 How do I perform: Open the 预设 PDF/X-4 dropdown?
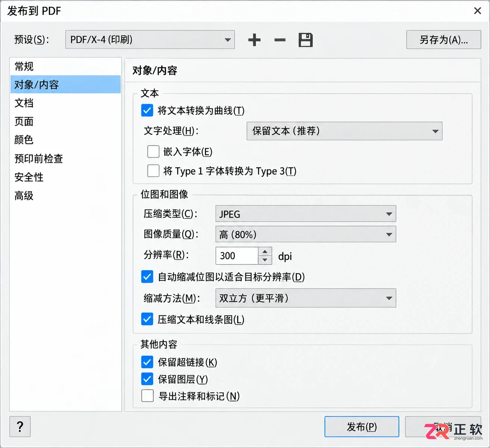tap(150, 40)
